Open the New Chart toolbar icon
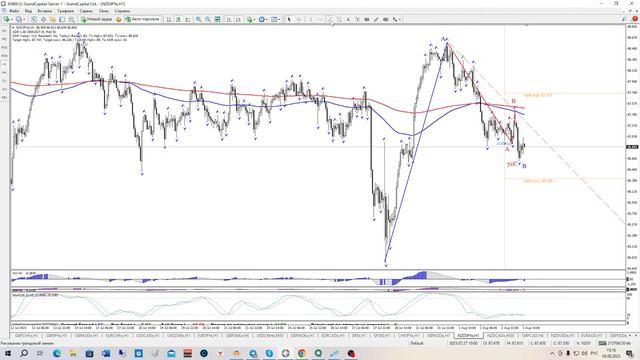640x360 pixels. (x=6, y=19)
